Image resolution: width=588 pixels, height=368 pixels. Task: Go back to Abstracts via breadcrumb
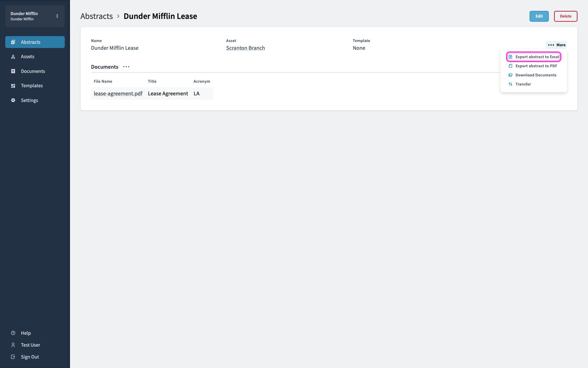97,16
